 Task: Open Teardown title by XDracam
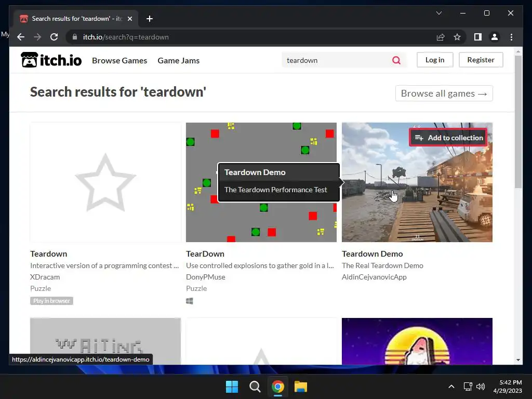(x=48, y=254)
